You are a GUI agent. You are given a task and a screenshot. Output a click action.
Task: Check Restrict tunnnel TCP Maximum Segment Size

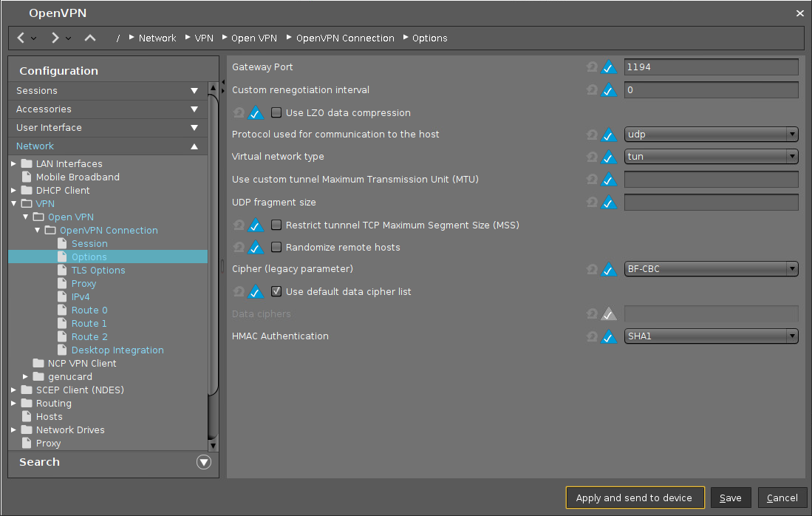tap(276, 225)
